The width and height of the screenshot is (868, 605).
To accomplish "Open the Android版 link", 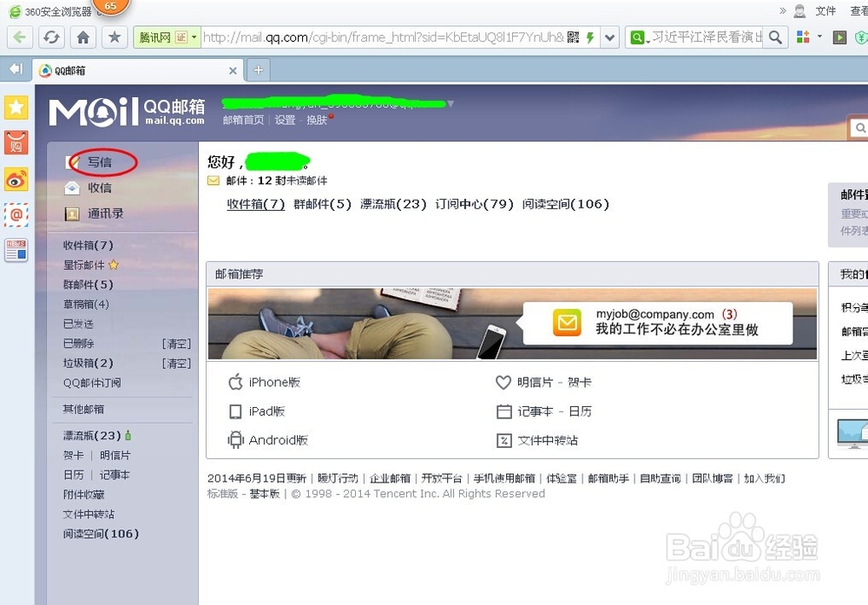I will 268,440.
